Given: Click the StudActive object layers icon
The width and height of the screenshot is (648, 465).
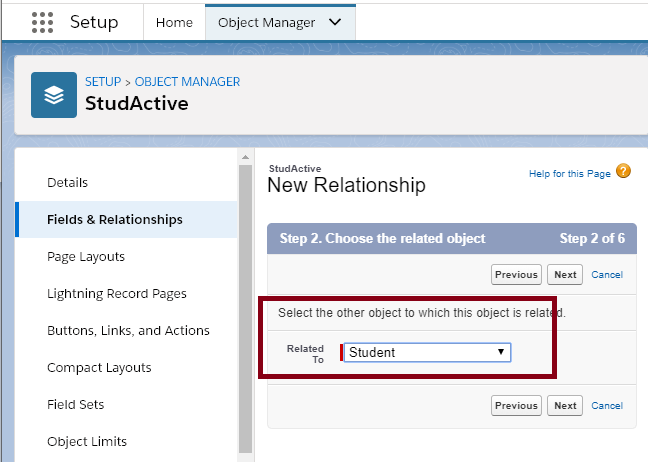Looking at the screenshot, I should [x=54, y=95].
